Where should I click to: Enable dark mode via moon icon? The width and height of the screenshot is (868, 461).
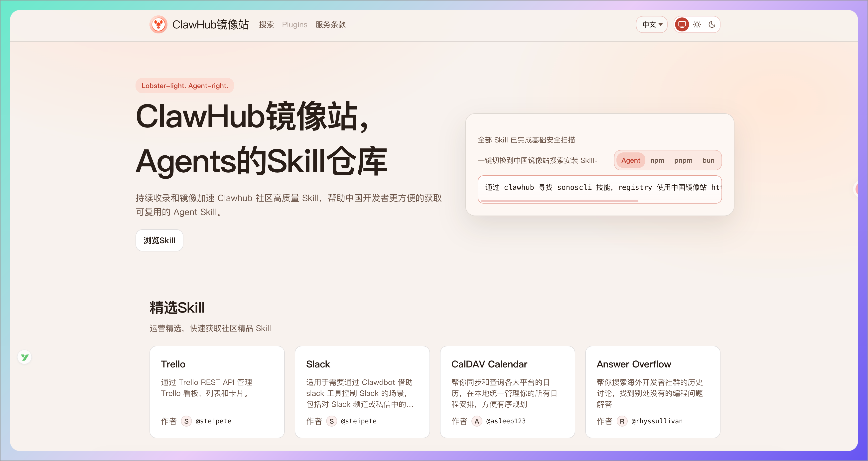[x=712, y=24]
